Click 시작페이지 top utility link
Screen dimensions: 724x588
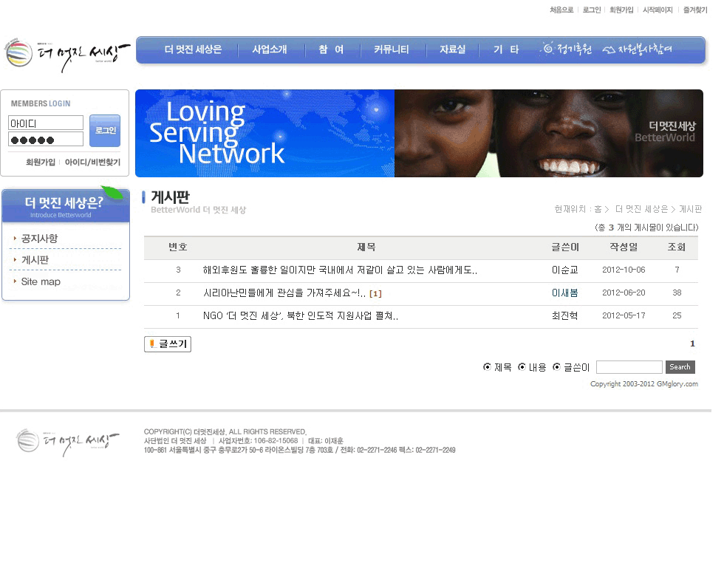[x=658, y=10]
